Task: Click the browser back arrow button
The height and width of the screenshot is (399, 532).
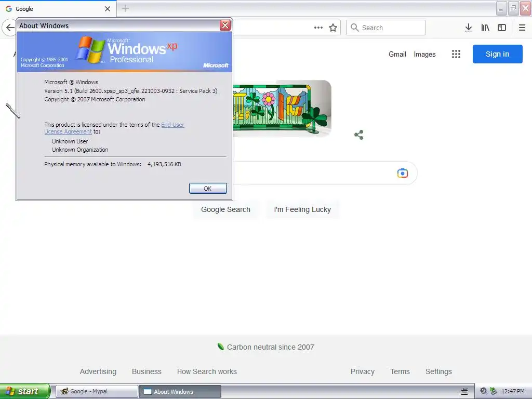Action: coord(9,28)
